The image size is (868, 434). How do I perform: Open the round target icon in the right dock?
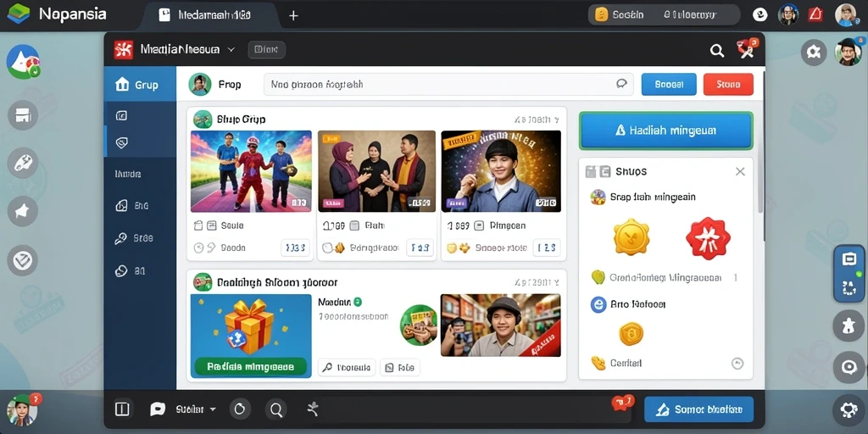pyautogui.click(x=849, y=367)
